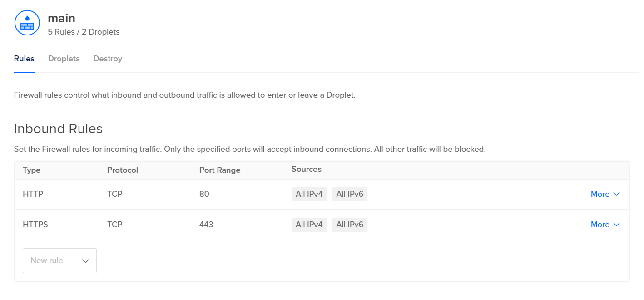The height and width of the screenshot is (300, 644).
Task: Expand More menu for HTTP rule
Action: tap(605, 194)
